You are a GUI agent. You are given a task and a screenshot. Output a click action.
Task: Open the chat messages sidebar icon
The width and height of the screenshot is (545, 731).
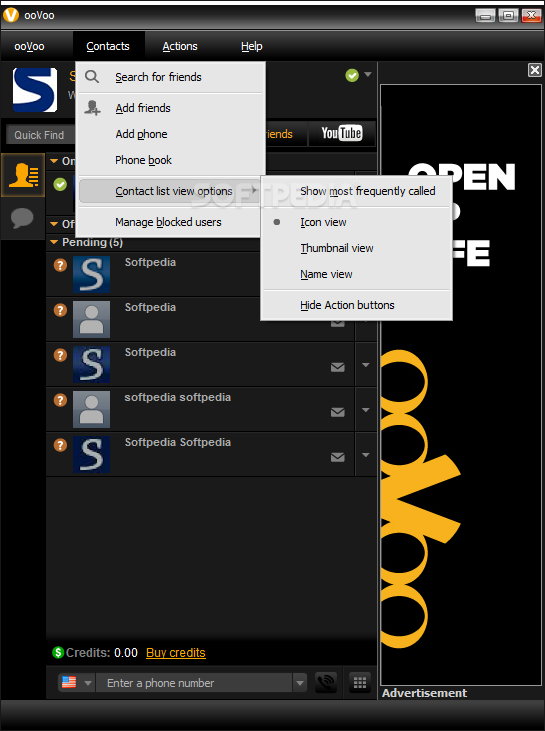(x=22, y=218)
